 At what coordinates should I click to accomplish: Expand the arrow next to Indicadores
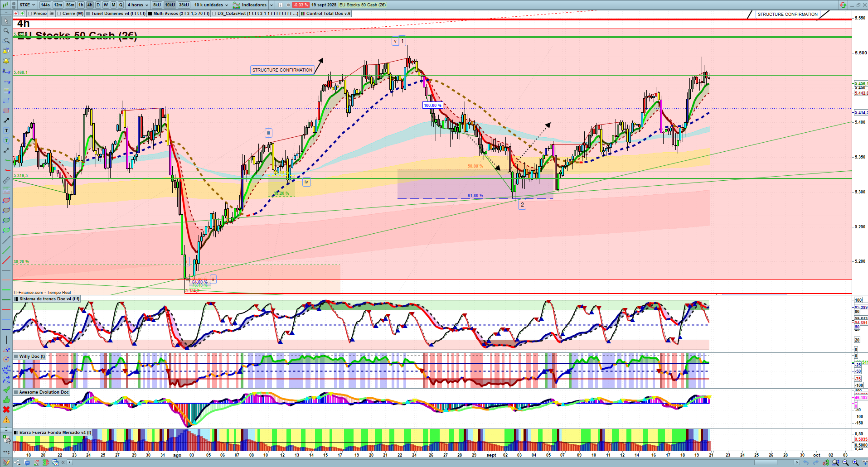pos(272,5)
